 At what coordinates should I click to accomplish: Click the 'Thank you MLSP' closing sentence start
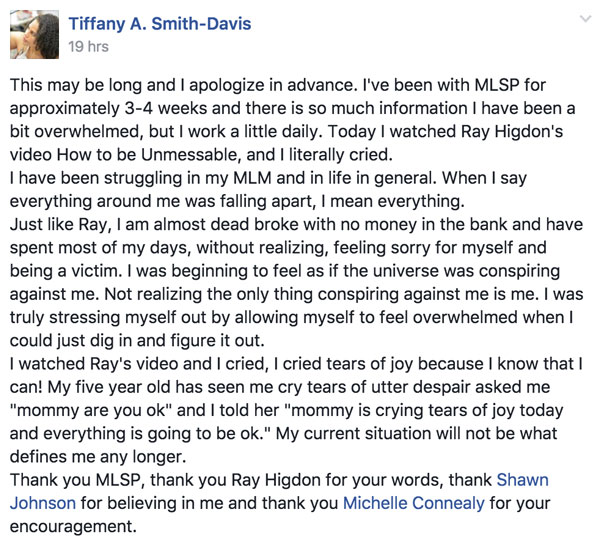[x=77, y=480]
